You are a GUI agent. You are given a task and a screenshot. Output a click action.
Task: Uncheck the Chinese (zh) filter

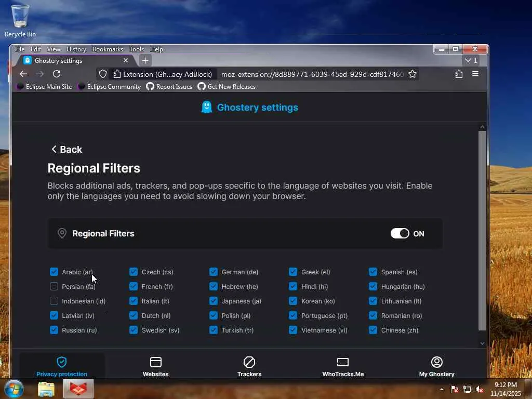(x=373, y=330)
